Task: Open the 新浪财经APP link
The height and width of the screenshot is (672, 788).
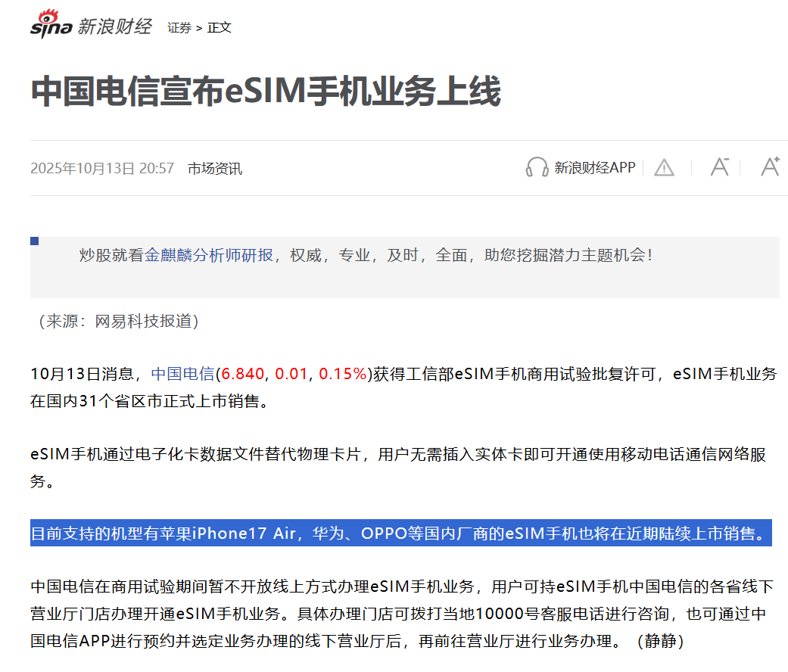Action: (594, 168)
